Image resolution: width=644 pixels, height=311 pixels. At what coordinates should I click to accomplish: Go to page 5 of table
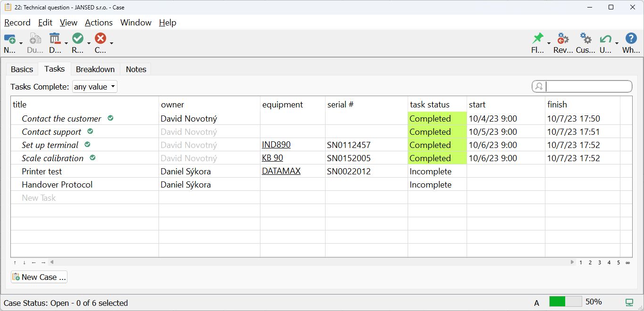coord(619,262)
